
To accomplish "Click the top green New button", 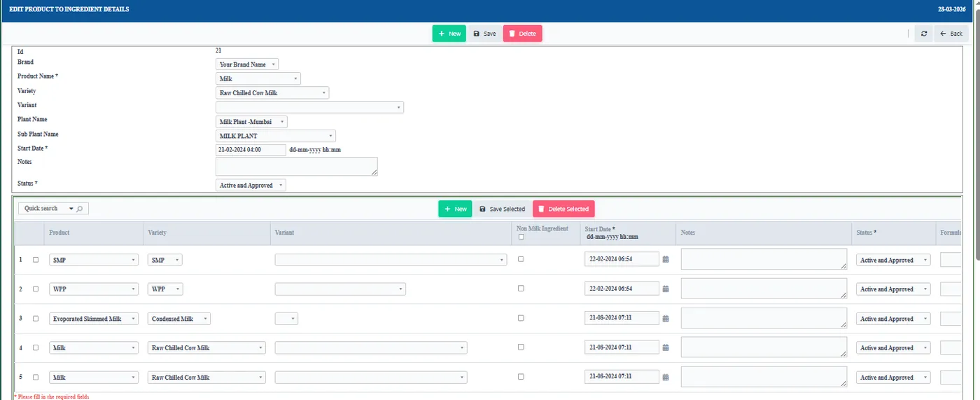I will [x=449, y=34].
